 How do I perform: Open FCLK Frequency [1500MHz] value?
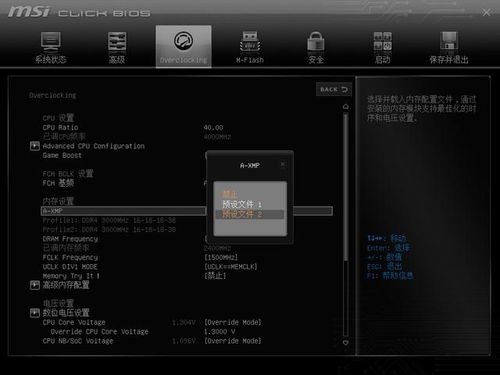click(x=221, y=257)
